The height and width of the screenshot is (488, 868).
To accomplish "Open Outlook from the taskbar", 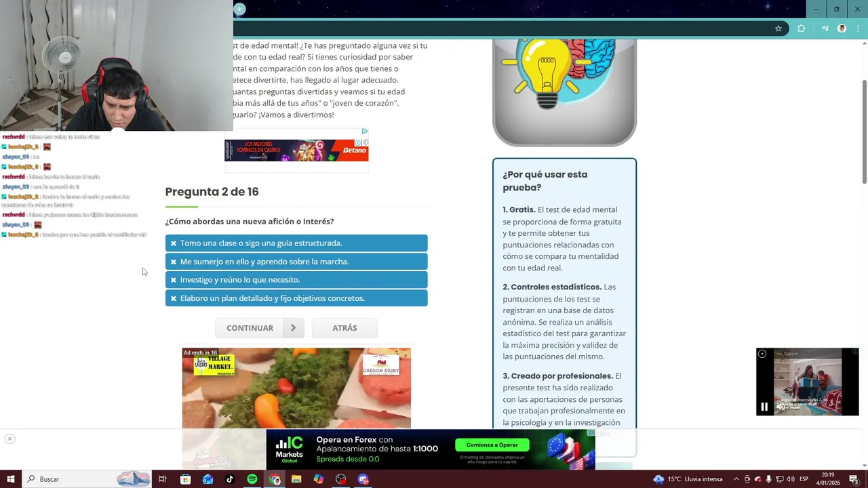I will pos(208,479).
